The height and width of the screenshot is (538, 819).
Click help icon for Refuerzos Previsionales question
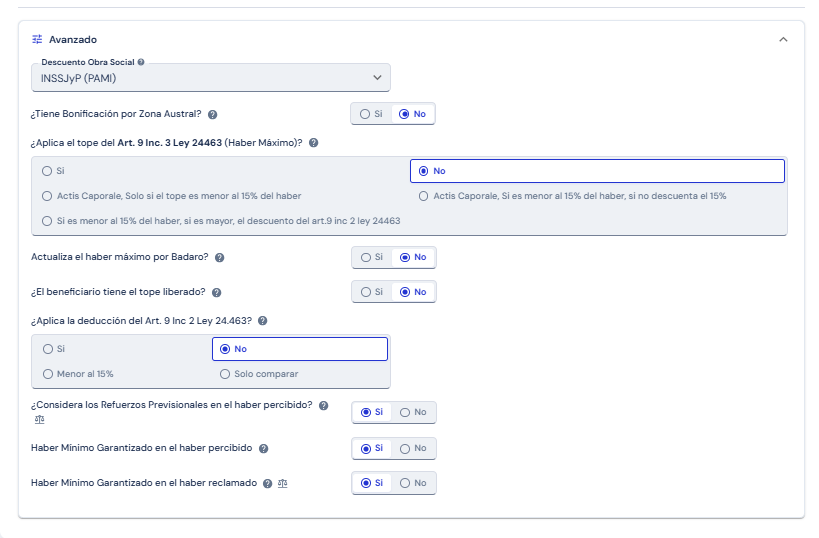pos(323,405)
